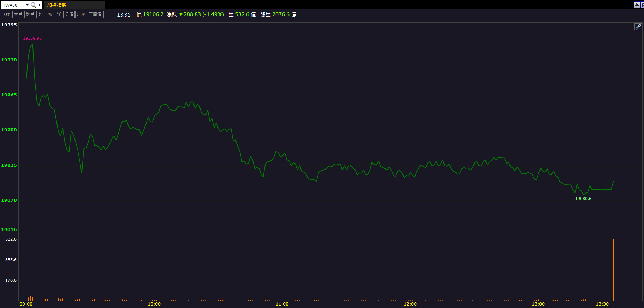The image size is (644, 308).
Task: Click the 浮 toolbar button
Action: pos(59,14)
